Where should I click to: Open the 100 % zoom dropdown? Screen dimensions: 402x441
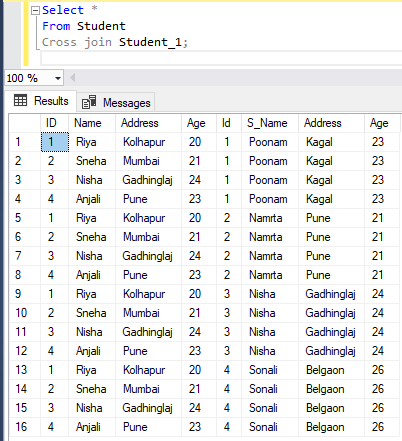pos(58,79)
